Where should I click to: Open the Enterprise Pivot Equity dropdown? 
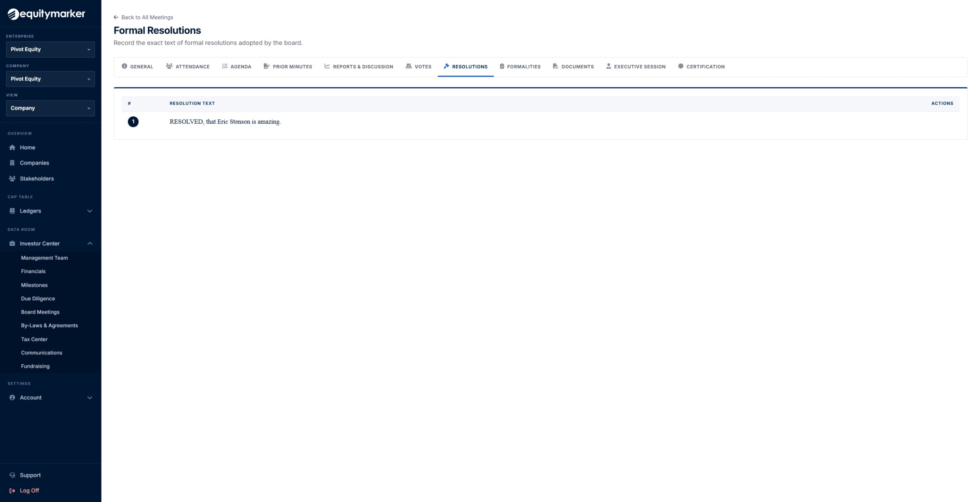pos(50,50)
